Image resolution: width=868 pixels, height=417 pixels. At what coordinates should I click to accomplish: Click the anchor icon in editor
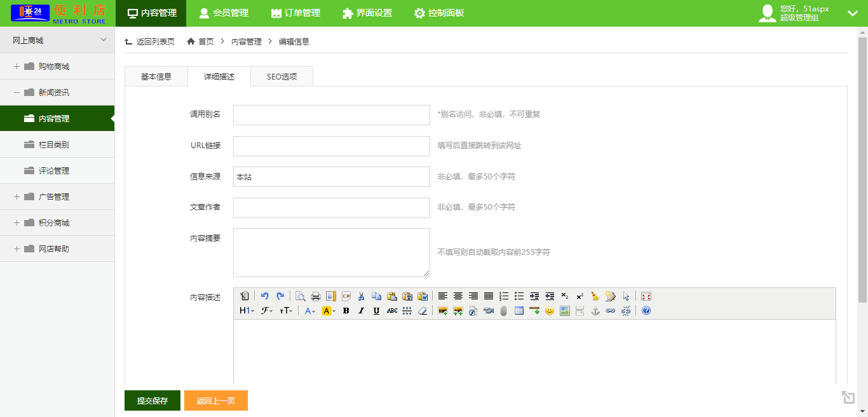tap(595, 311)
